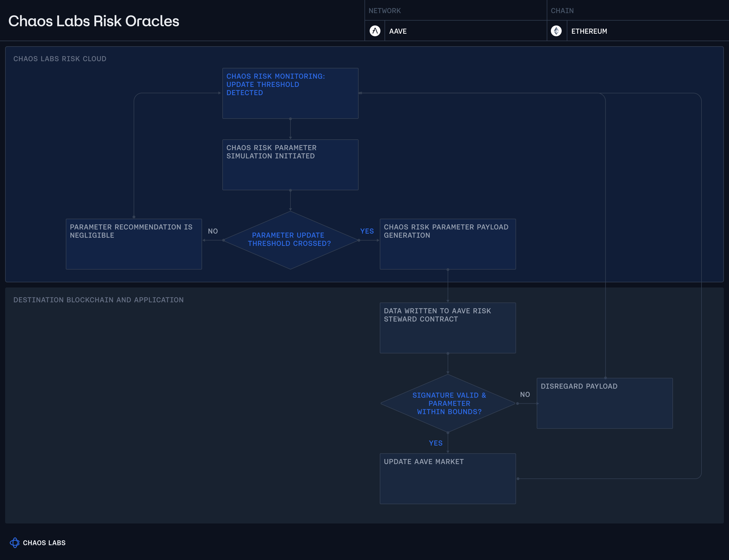Click the 'YES' label beside threshold diamond
The image size is (729, 560).
click(x=367, y=231)
